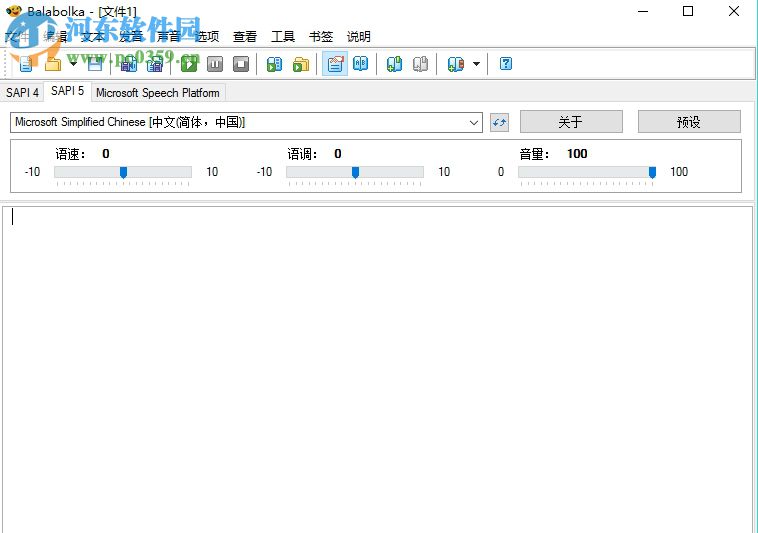Open the 查看 menu
758x533 pixels.
pyautogui.click(x=245, y=36)
